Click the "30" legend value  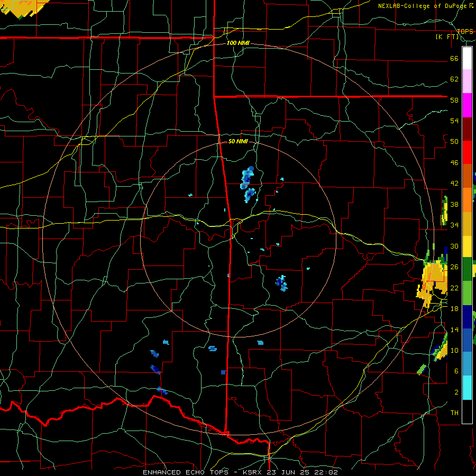pyautogui.click(x=454, y=246)
